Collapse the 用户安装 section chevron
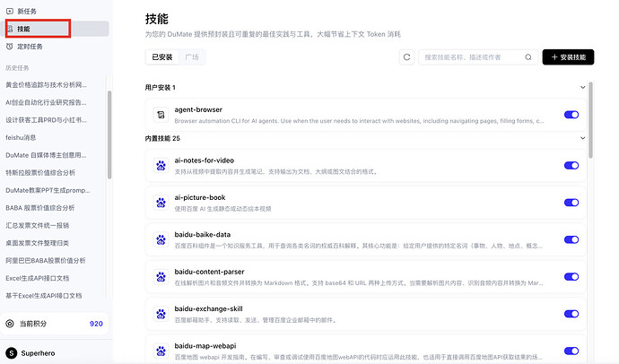 click(583, 88)
